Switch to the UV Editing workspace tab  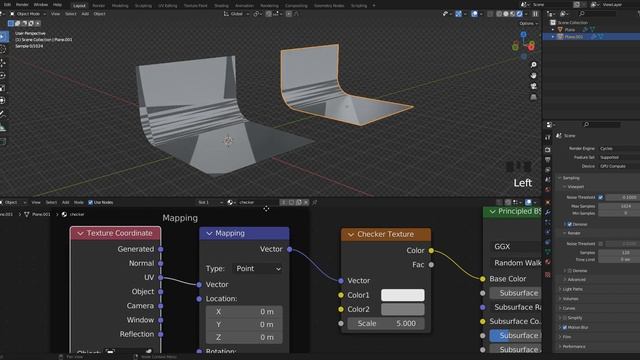click(168, 6)
